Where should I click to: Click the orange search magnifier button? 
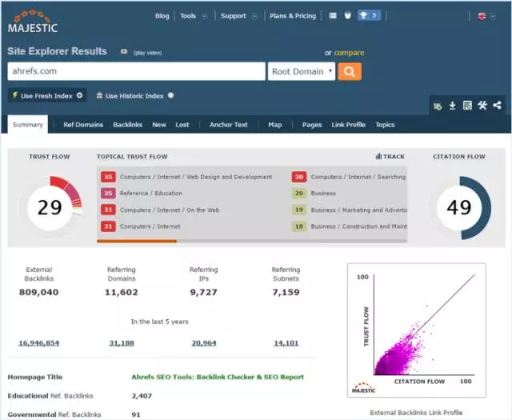click(x=350, y=71)
